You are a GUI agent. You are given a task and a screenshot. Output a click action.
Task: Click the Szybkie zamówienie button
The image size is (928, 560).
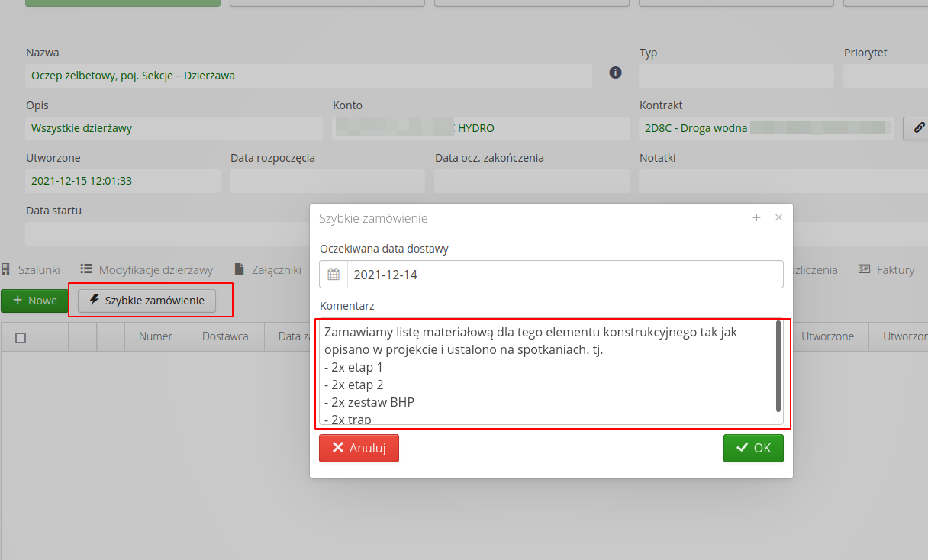pos(147,301)
